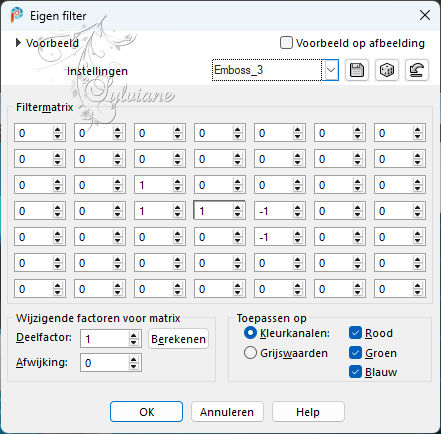Click the randomize parameters dice icon
This screenshot has width=441, height=434.
click(x=387, y=70)
